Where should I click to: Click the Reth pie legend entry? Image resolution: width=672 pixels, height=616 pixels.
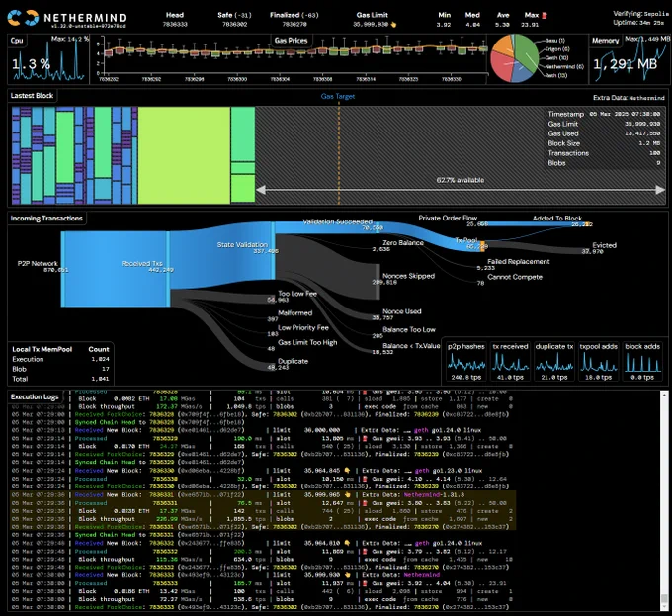click(x=555, y=75)
